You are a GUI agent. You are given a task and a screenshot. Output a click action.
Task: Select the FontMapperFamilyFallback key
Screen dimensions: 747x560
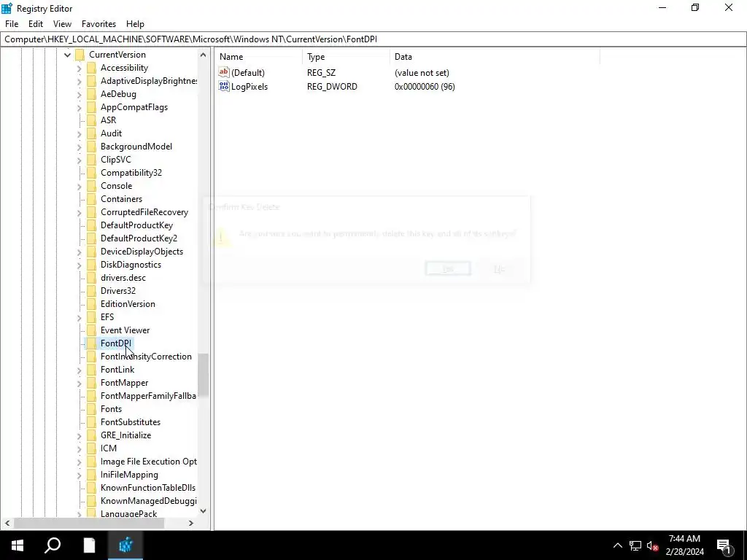pyautogui.click(x=148, y=396)
